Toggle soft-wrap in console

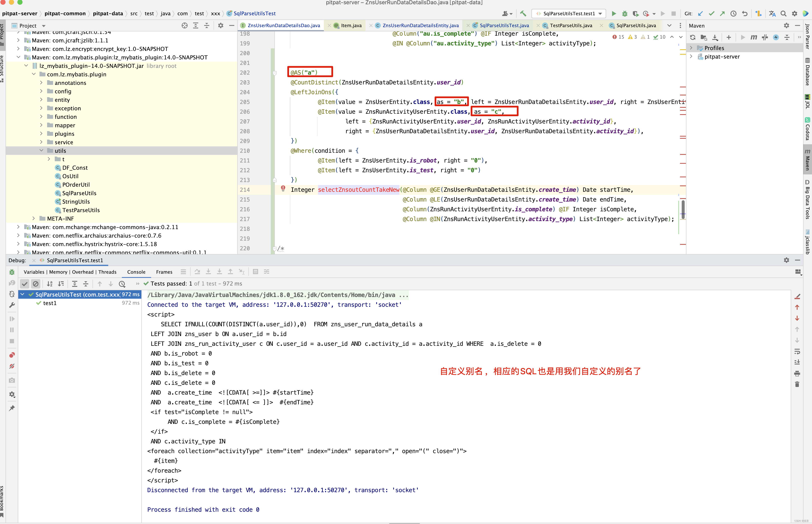point(797,352)
